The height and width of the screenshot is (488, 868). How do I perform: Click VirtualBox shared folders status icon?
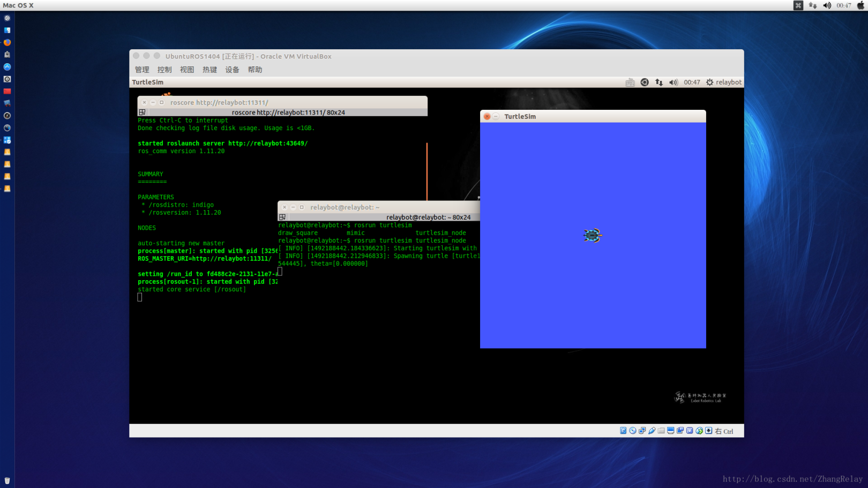[x=661, y=431]
